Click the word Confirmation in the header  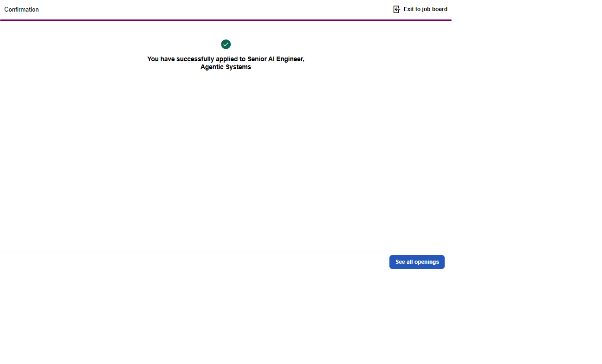point(22,10)
